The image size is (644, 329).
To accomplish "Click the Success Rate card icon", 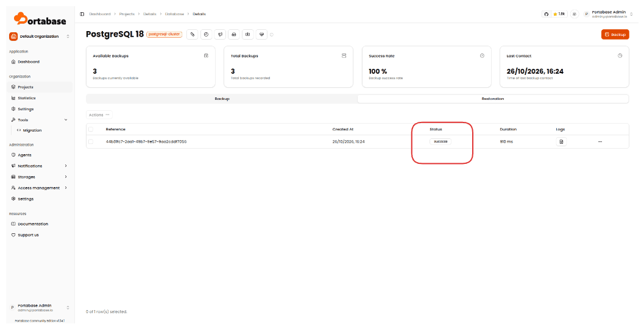I will (x=482, y=56).
